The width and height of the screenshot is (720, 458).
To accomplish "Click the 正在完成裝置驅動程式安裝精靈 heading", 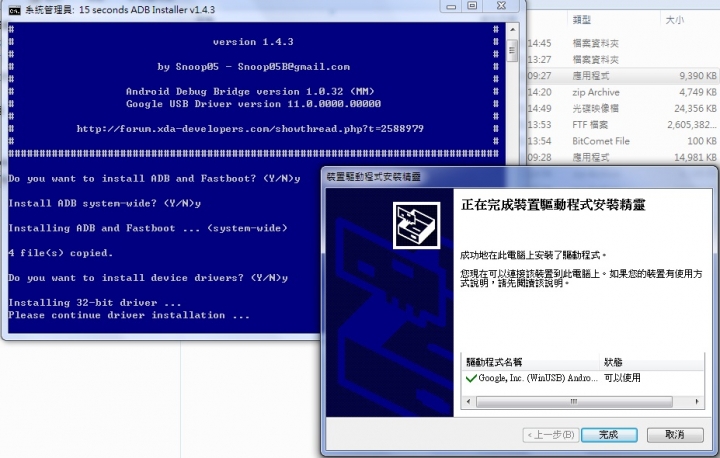I will (553, 205).
